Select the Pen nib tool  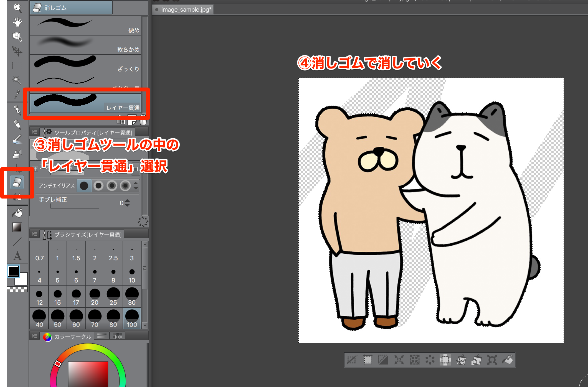pos(17,110)
